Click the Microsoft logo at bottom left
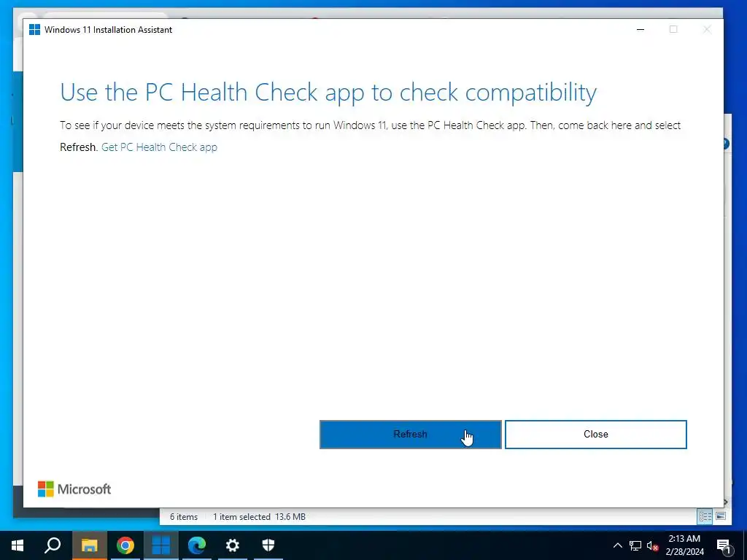The width and height of the screenshot is (747, 560). click(74, 489)
